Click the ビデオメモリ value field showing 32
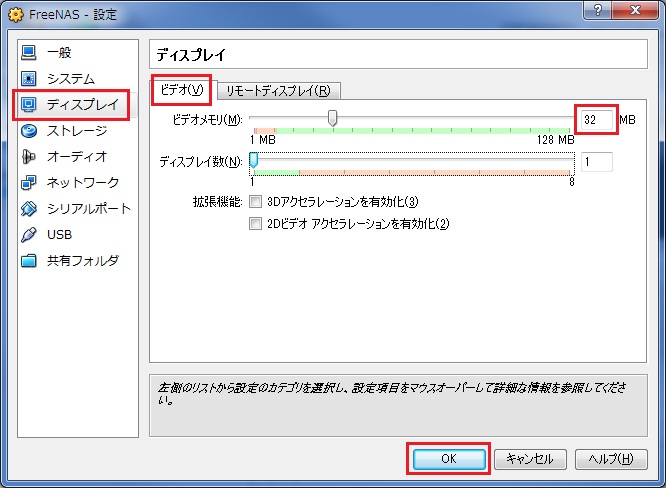Screen dimensions: 666x488 click(x=597, y=120)
